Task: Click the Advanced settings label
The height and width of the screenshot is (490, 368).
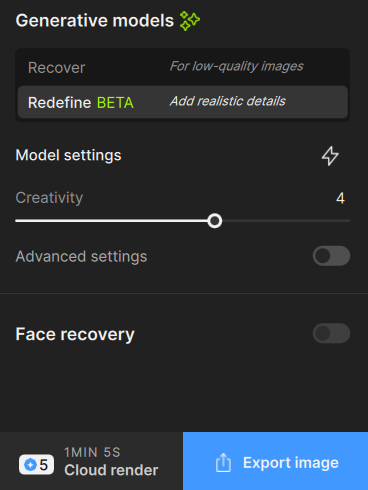Action: [x=81, y=256]
